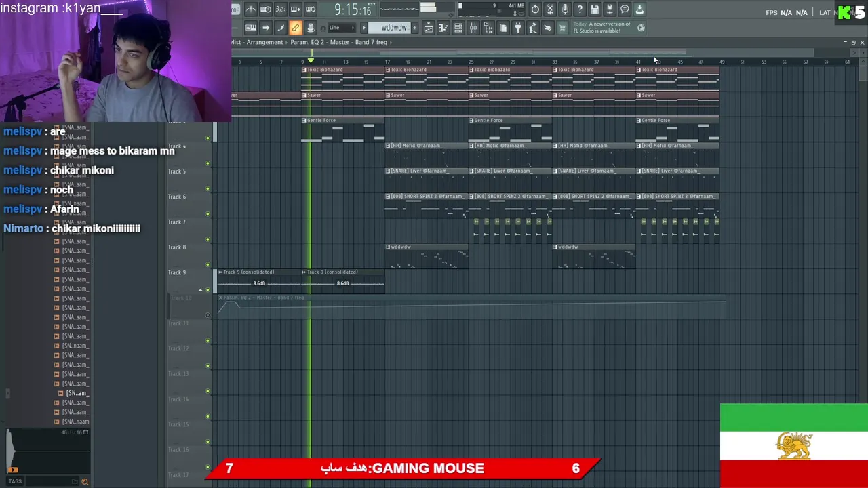Open the content library cart icon
The height and width of the screenshot is (488, 868).
coord(562,28)
